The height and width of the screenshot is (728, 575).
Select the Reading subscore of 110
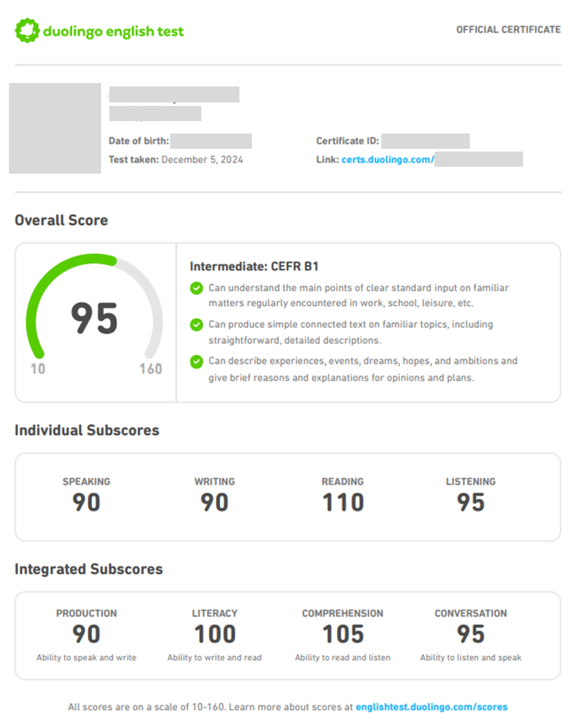[343, 502]
